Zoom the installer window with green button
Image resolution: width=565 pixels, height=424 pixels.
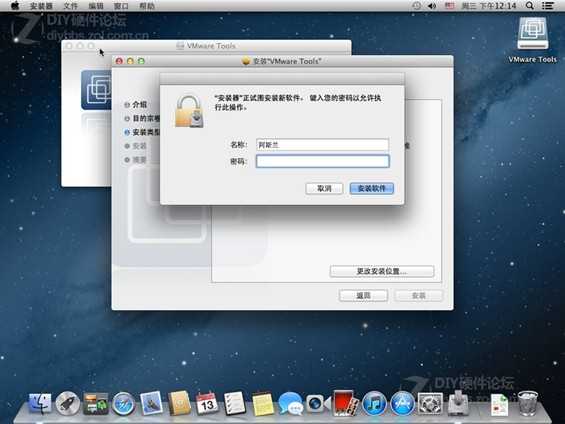[x=141, y=61]
